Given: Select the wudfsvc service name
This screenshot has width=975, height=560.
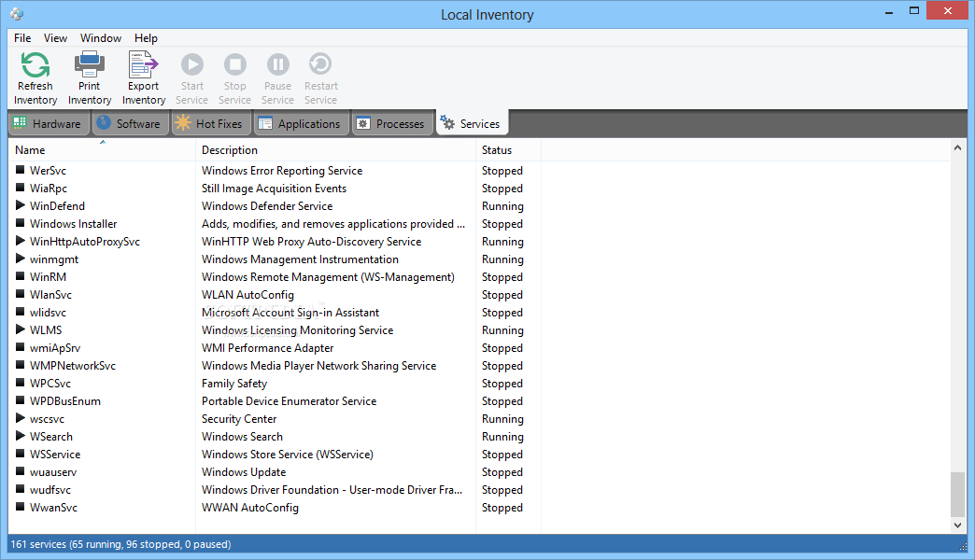Looking at the screenshot, I should (x=50, y=490).
